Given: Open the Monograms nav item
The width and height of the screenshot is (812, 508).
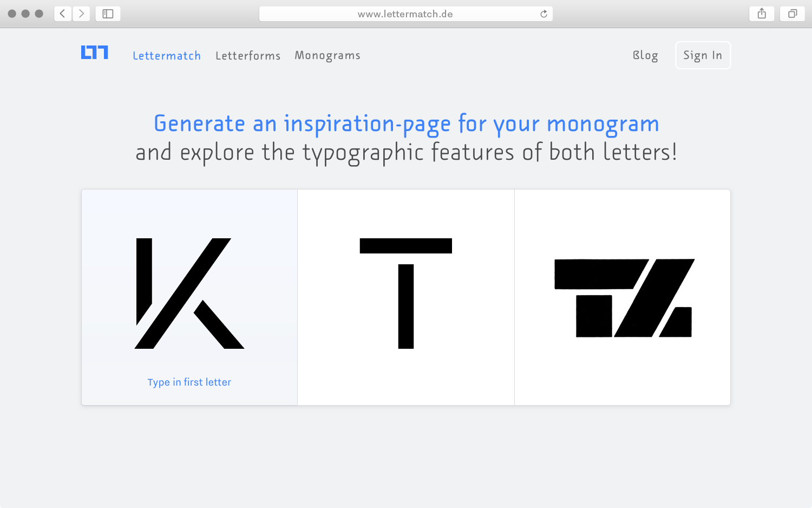Looking at the screenshot, I should click(x=328, y=56).
